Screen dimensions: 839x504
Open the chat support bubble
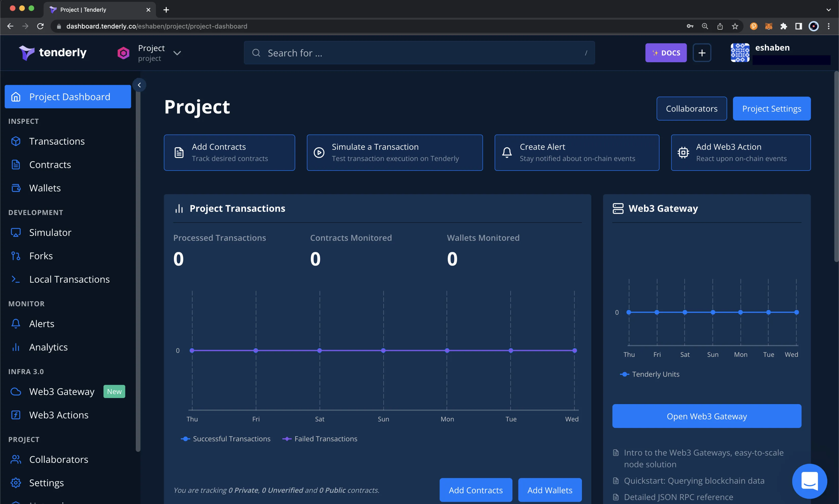click(x=810, y=481)
